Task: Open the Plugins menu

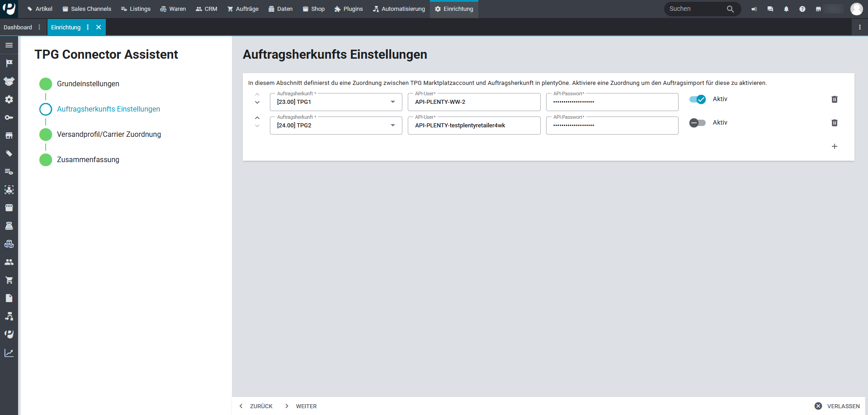Action: click(x=349, y=9)
